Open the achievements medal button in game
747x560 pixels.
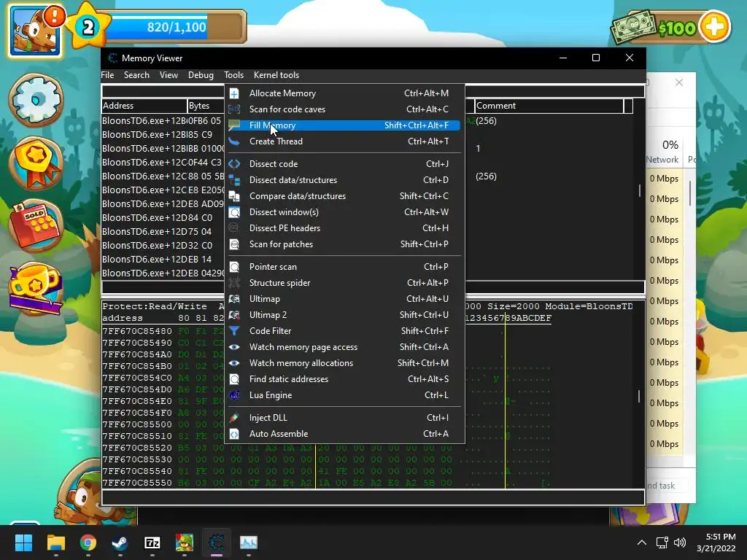point(36,163)
